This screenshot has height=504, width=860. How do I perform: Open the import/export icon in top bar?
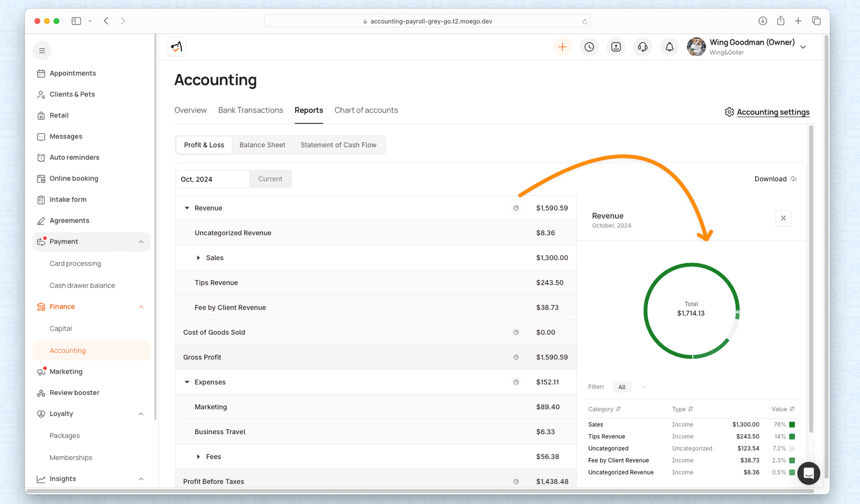[x=616, y=47]
